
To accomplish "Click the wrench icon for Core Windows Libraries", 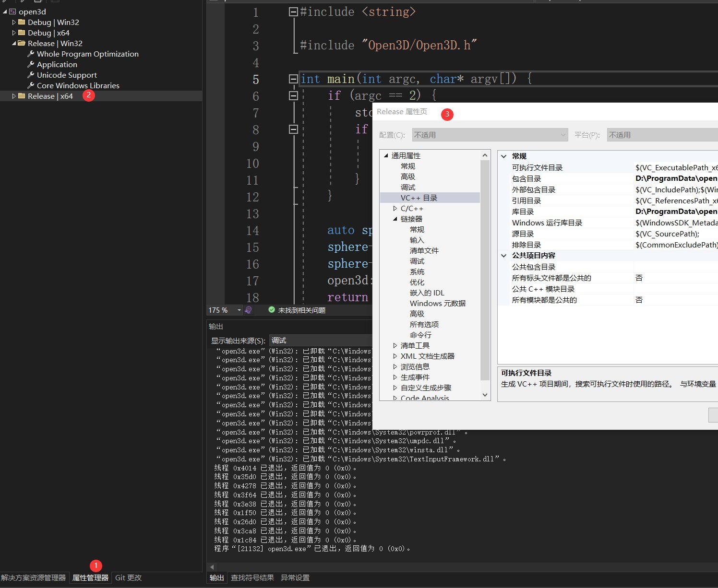I will (x=31, y=85).
